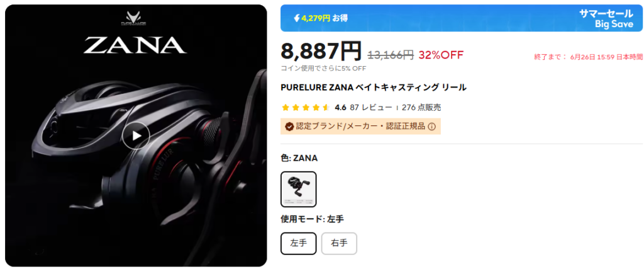Viewport: 644px width, 269px height.
Task: Click the half-filled fifth star
Action: pos(326,108)
